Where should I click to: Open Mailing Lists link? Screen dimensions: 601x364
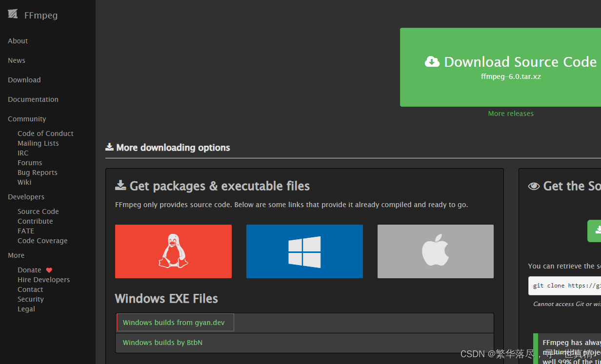38,143
